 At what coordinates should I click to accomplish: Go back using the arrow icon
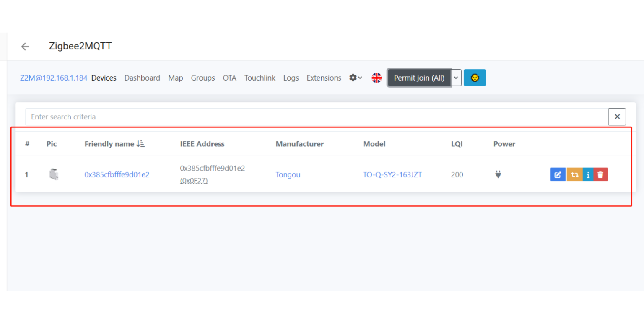[25, 47]
